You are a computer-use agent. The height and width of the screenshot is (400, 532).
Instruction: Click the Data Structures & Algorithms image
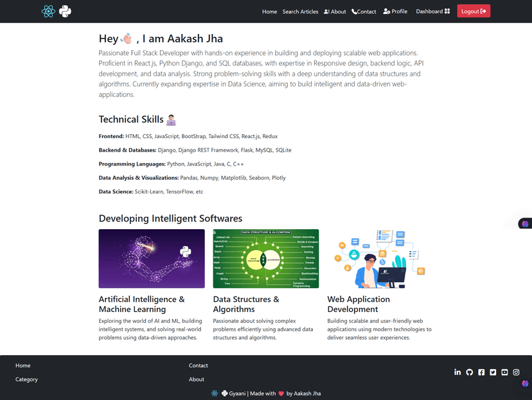(x=266, y=259)
